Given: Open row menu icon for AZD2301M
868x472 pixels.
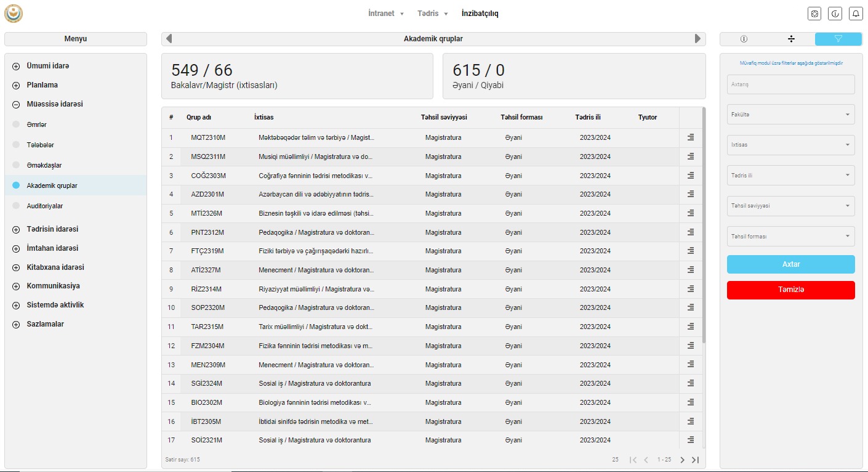Looking at the screenshot, I should [x=691, y=194].
